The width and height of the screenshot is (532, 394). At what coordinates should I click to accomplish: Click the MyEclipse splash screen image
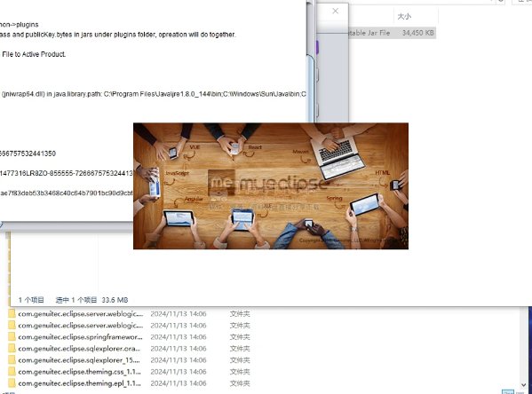click(271, 185)
